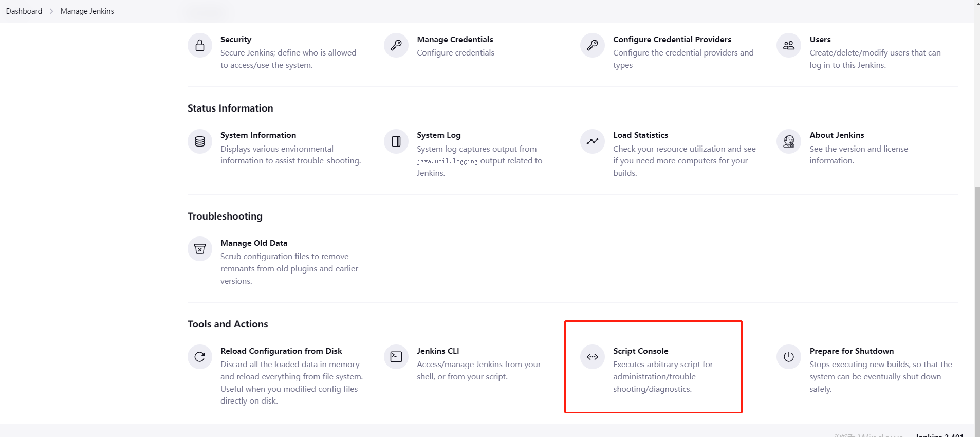The image size is (980, 437).
Task: Open the System Log page
Action: (438, 135)
